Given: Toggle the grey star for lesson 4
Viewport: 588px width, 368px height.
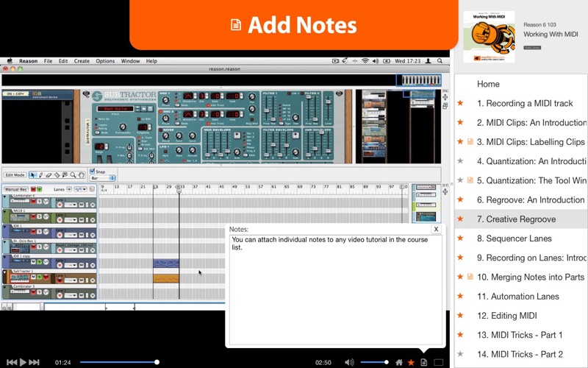Looking at the screenshot, I should click(461, 160).
